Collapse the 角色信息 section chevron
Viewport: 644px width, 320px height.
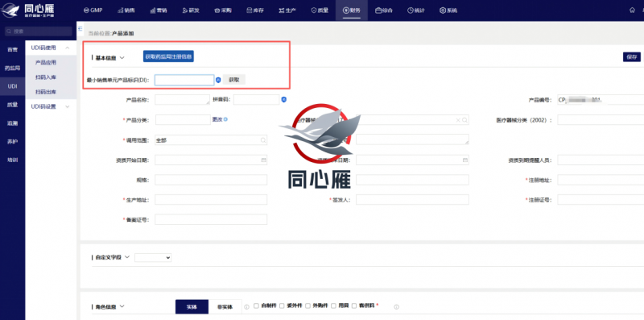click(122, 306)
